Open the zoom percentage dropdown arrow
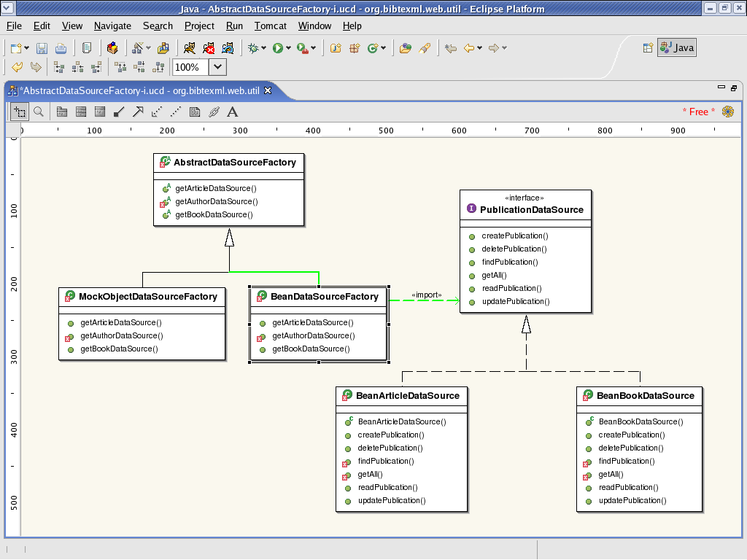The width and height of the screenshot is (747, 560). point(217,67)
